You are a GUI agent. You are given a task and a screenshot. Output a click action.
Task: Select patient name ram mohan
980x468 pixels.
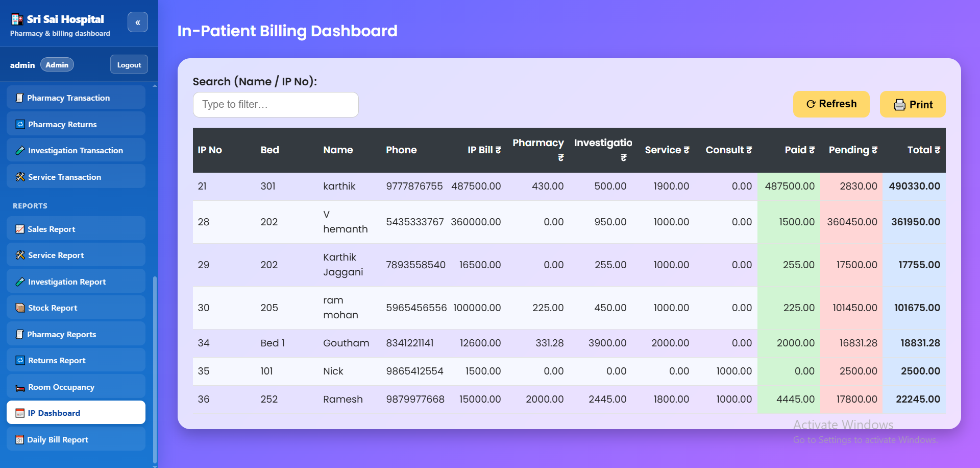[340, 308]
